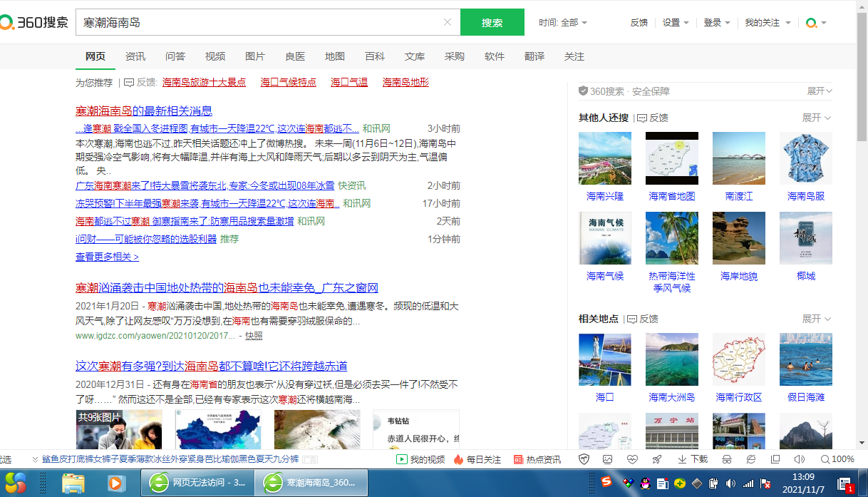Screen dimensions: 868x497
Task: Click the heart-rate health icon in status bar
Action: pos(632,459)
